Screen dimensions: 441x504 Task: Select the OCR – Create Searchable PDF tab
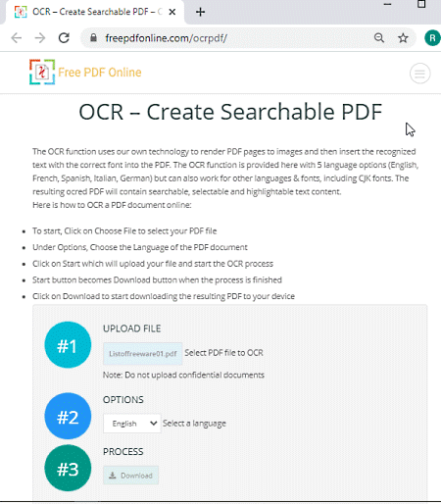(95, 12)
